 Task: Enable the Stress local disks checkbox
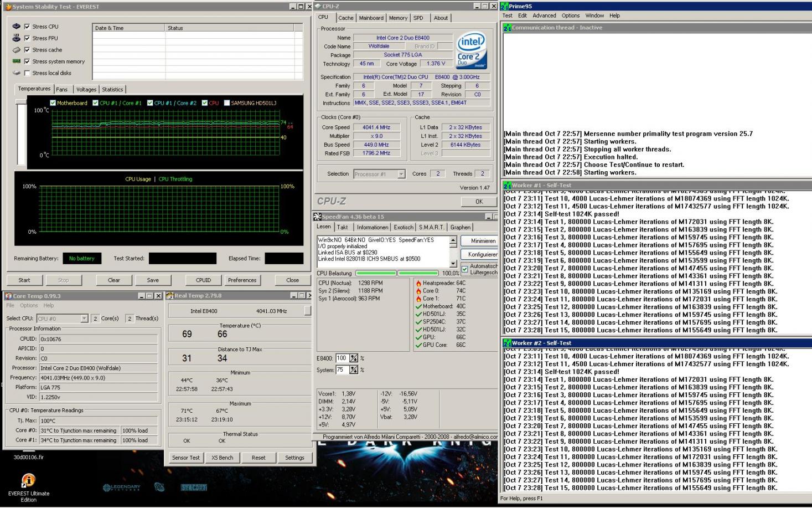(27, 73)
